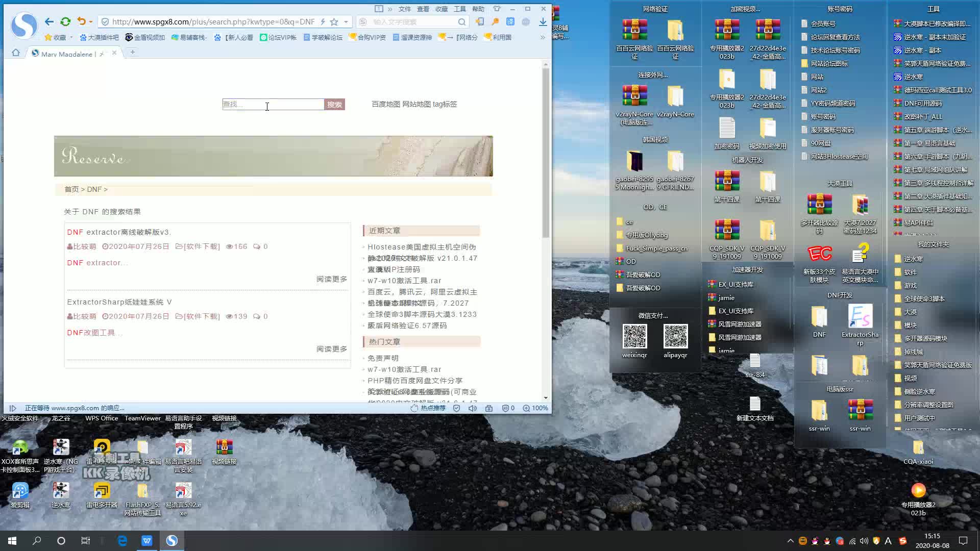The width and height of the screenshot is (980, 551).
Task: Toggle split-screen view icon near menu bar
Action: tap(379, 9)
